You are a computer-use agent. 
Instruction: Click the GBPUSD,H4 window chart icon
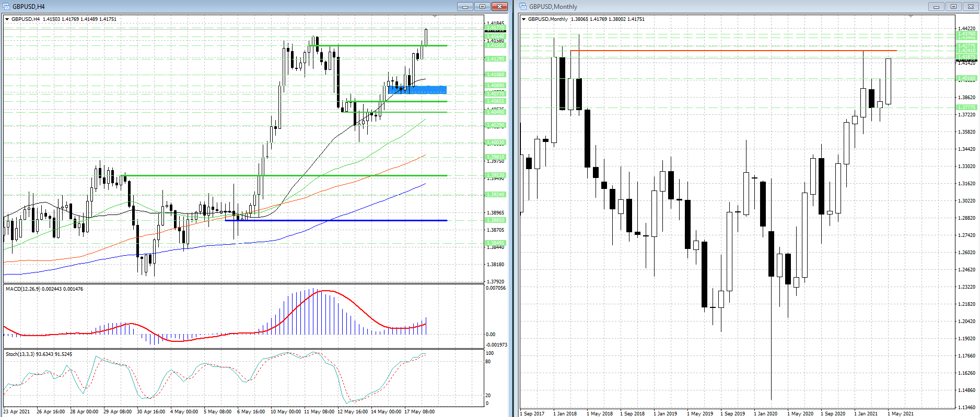[x=7, y=7]
